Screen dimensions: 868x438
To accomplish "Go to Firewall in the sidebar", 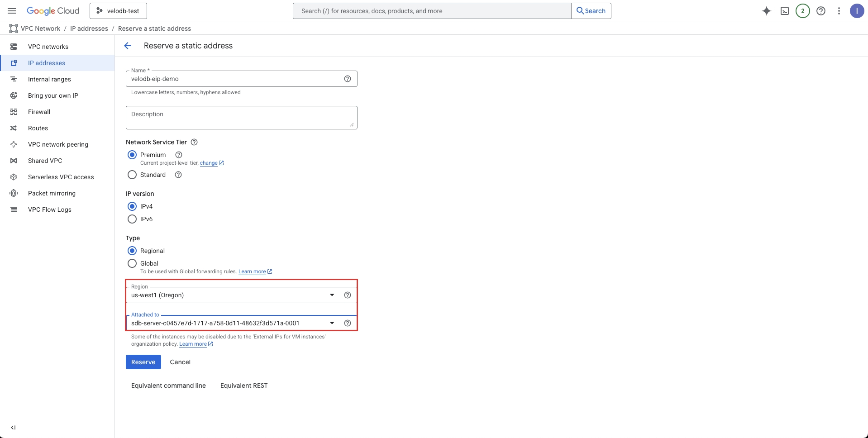I will tap(39, 112).
